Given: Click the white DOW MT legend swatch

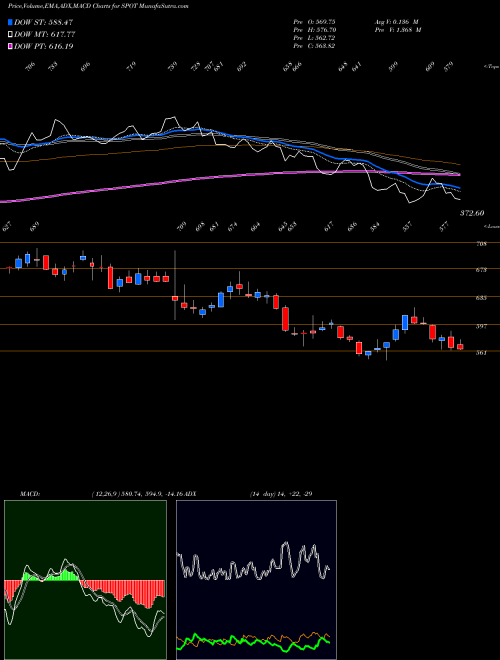Looking at the screenshot, I should [x=11, y=34].
